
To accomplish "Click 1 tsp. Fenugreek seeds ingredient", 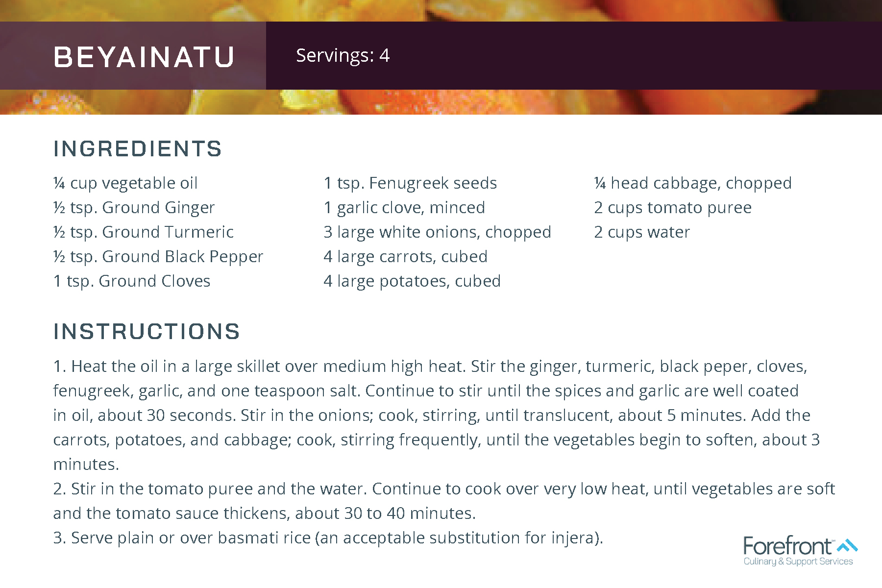I will pos(410,183).
